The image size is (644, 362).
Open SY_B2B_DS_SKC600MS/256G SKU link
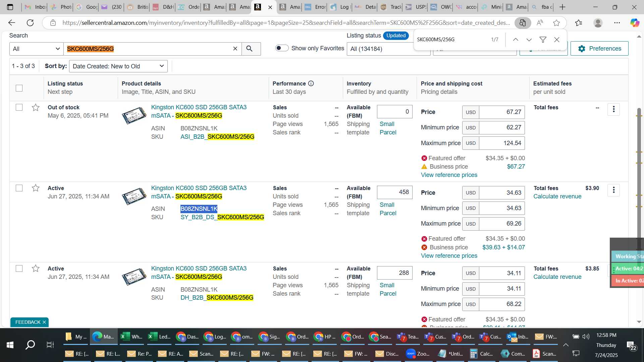222,217
